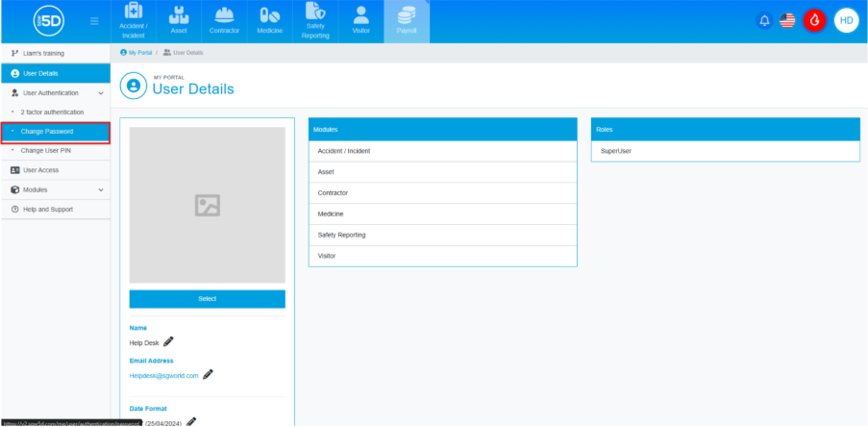868x427 pixels.
Task: Click the User Details page header icon
Action: [133, 86]
